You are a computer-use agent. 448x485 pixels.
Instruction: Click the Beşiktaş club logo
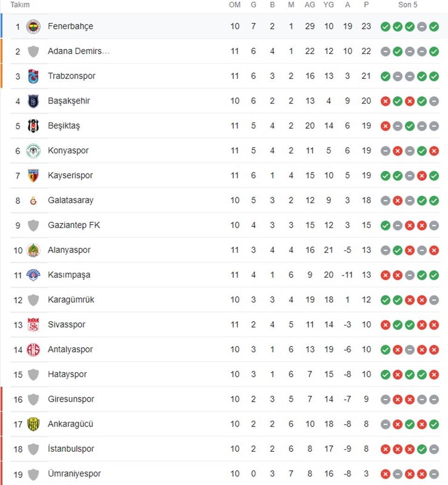coord(33,126)
